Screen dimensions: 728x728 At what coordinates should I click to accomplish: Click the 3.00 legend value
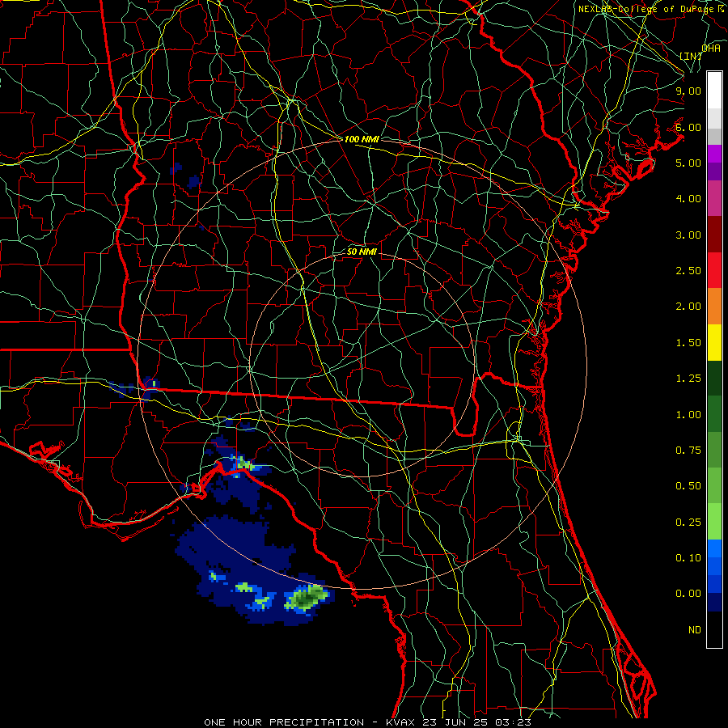click(688, 235)
